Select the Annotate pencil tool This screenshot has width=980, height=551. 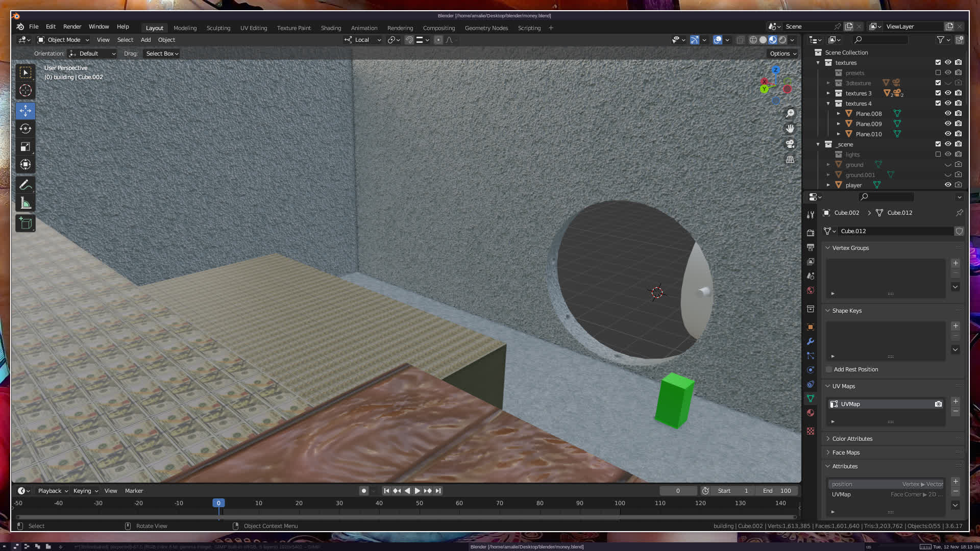tap(26, 185)
